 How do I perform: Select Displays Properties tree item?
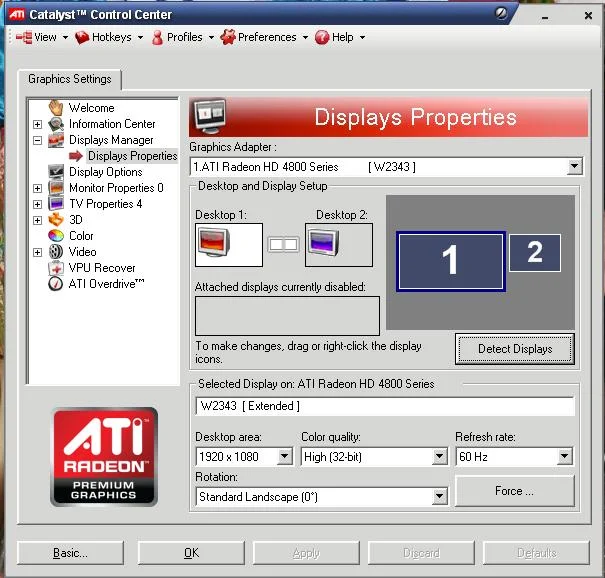pyautogui.click(x=132, y=156)
